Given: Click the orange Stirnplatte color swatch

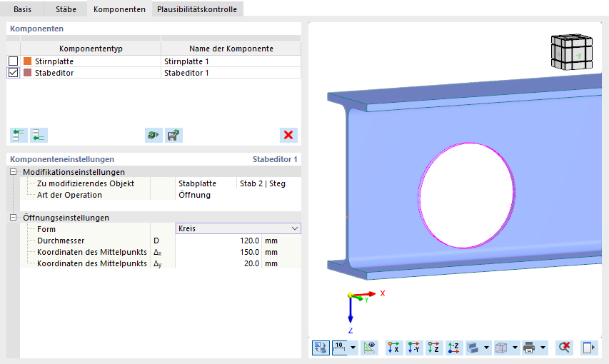Looking at the screenshot, I should tap(28, 61).
